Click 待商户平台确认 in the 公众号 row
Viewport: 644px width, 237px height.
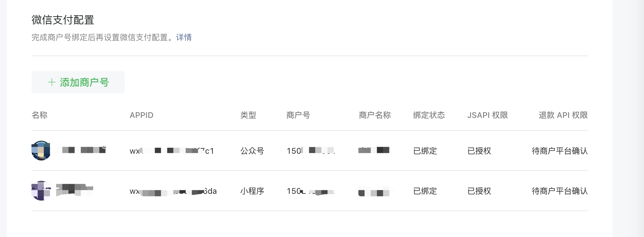(x=560, y=151)
